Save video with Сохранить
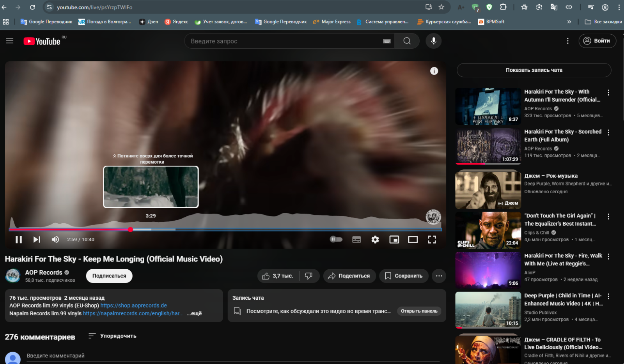This screenshot has height=364, width=624. coord(404,276)
